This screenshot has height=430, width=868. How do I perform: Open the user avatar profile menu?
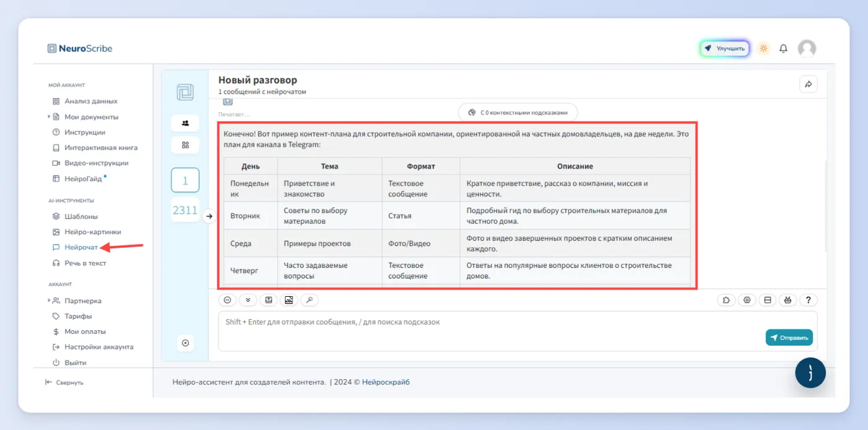click(807, 48)
